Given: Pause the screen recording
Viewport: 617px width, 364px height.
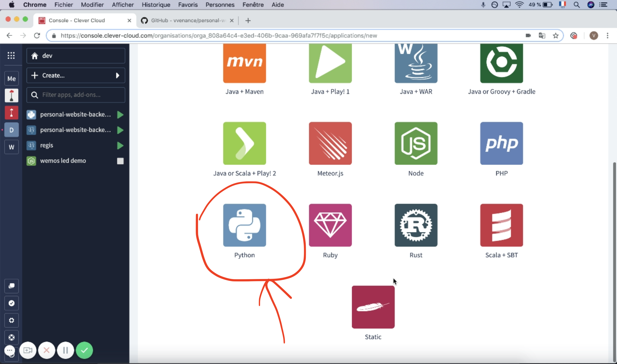Looking at the screenshot, I should [x=66, y=350].
